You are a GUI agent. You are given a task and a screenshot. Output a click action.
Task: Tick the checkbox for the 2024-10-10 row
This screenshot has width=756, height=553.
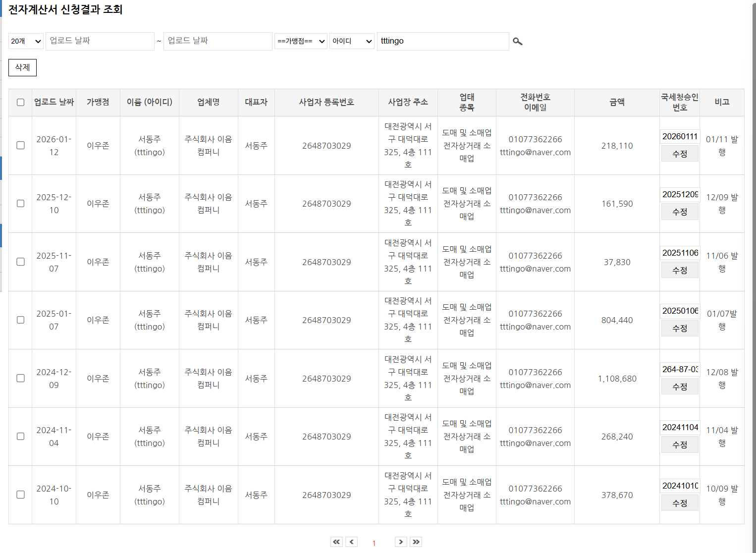20,495
